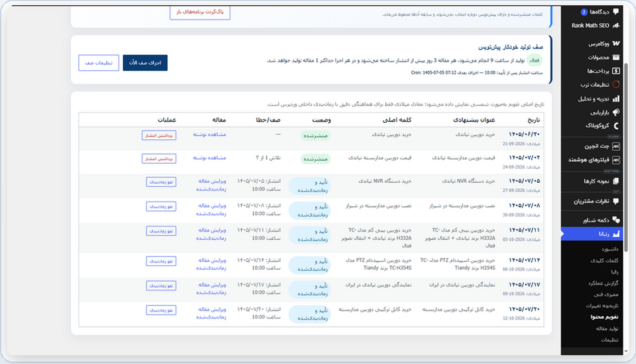Click the منتشرشده badge for date ۱۴۰۵/۰۶/۳۰
The height and width of the screenshot is (364, 636).
point(316,136)
